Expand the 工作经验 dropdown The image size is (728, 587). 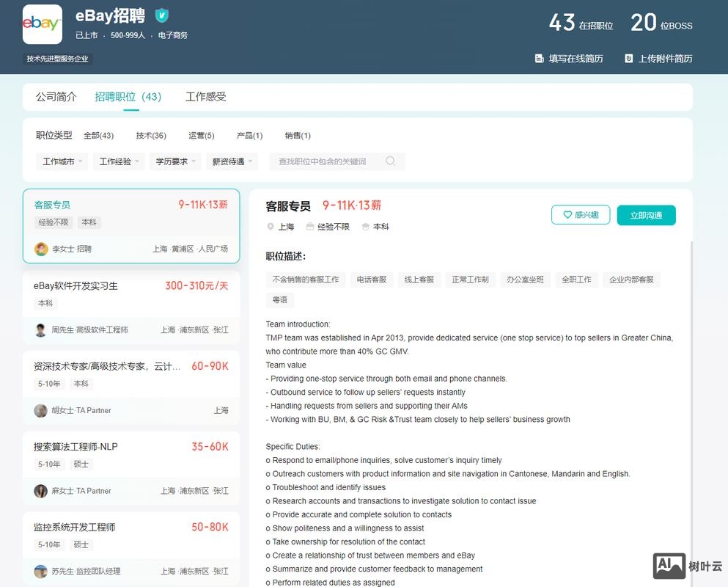pyautogui.click(x=119, y=161)
